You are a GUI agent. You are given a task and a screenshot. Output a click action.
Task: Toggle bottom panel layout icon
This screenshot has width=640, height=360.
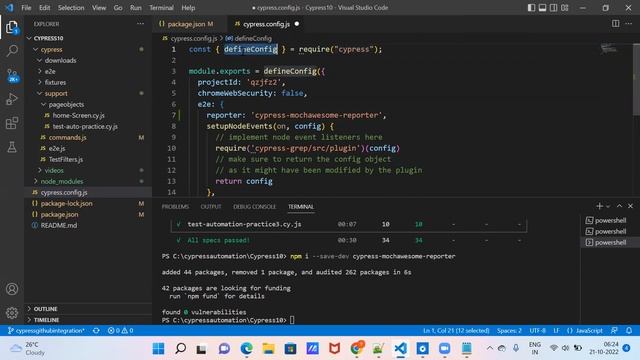[x=542, y=8]
